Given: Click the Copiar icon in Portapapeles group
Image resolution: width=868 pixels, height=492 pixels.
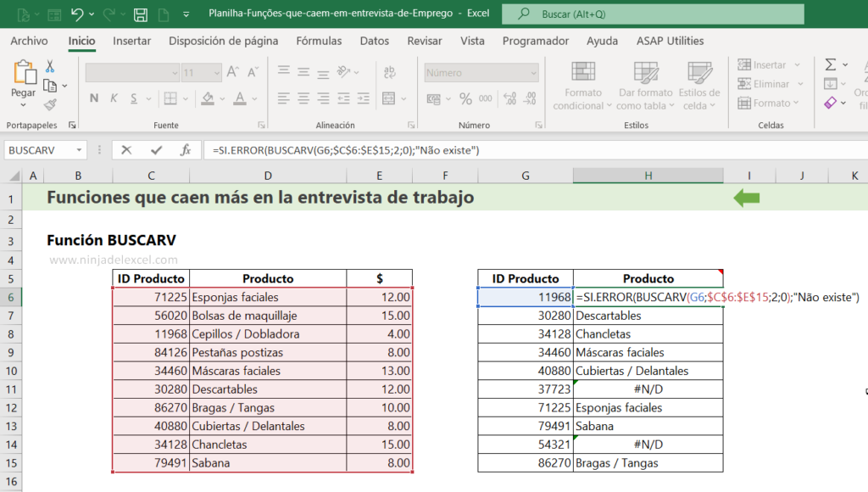Looking at the screenshot, I should (x=48, y=86).
